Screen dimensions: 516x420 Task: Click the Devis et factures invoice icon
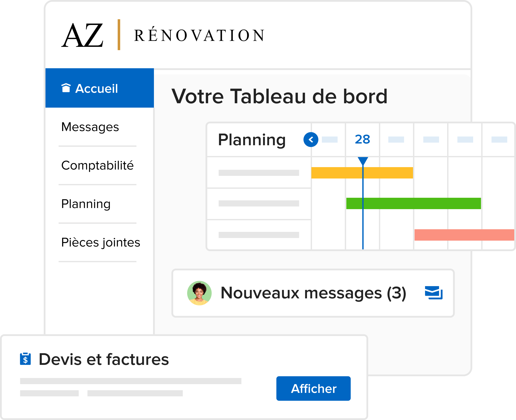pos(25,359)
